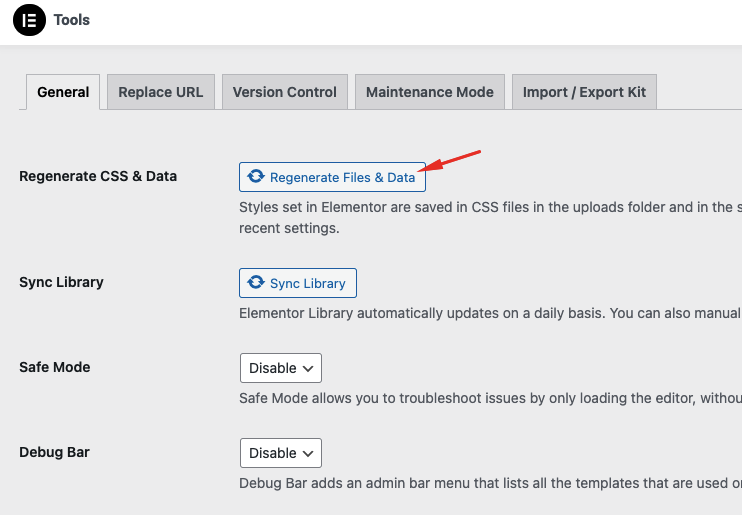Viewport: 742px width, 515px height.
Task: Open the Import / Export Kit tab
Action: click(x=584, y=92)
